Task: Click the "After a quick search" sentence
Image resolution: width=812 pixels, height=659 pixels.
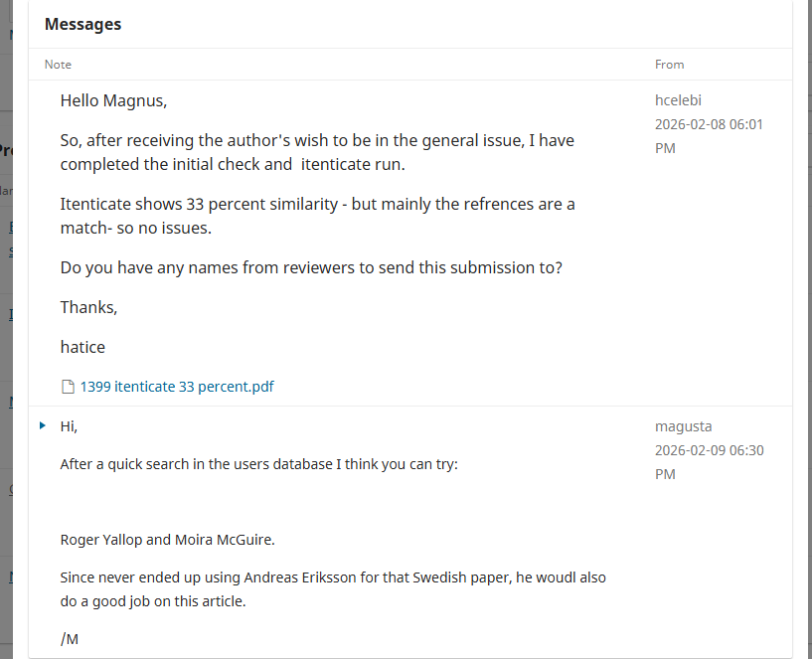Action: (258, 464)
